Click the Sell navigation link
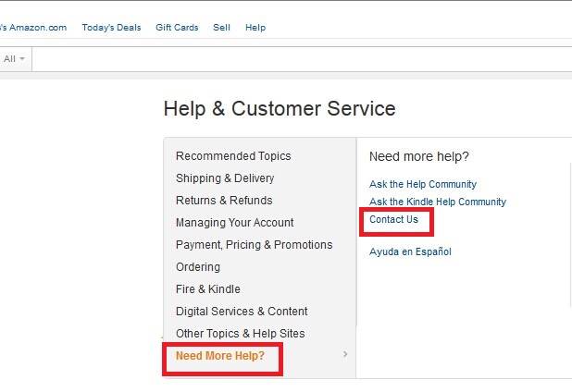The height and width of the screenshot is (392, 572). [x=221, y=28]
